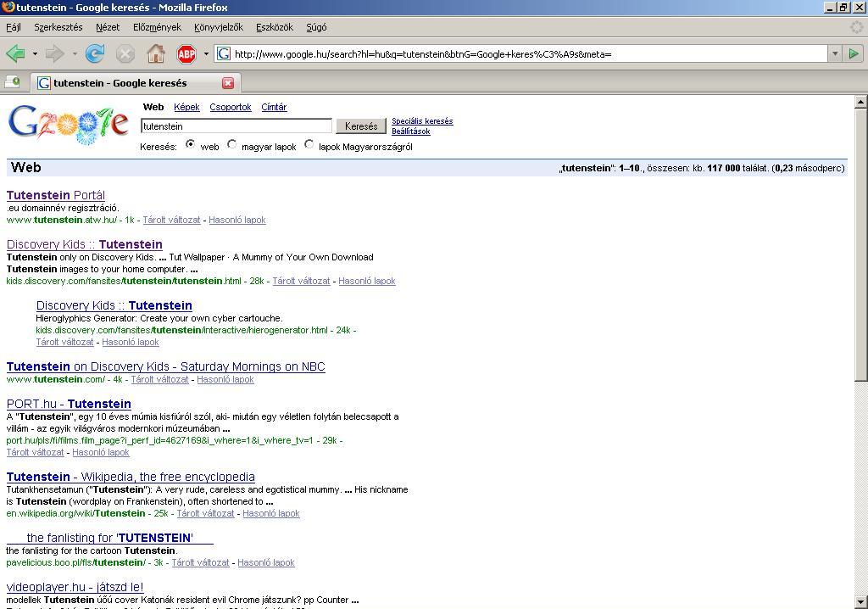The image size is (868, 609).
Task: Select the tutenstein - Google keresés tab
Action: click(x=136, y=83)
